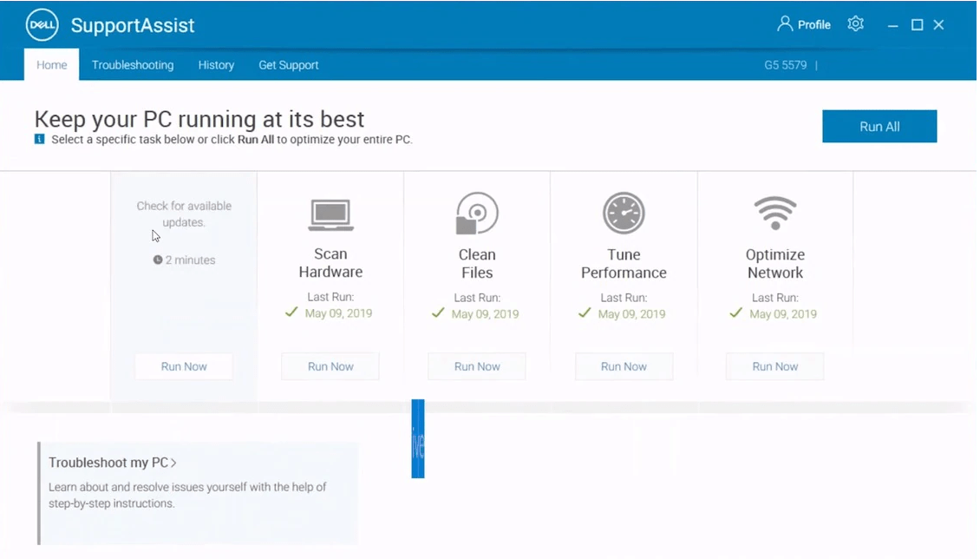Click the green checkmark under Scan Hardware
This screenshot has width=980, height=559.
[x=291, y=312]
